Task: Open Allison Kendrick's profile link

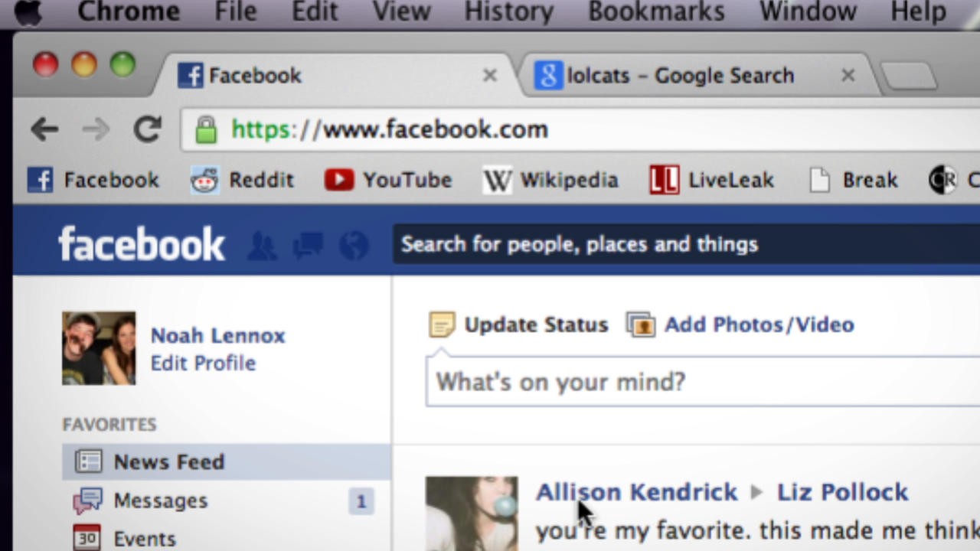Action: click(x=636, y=492)
